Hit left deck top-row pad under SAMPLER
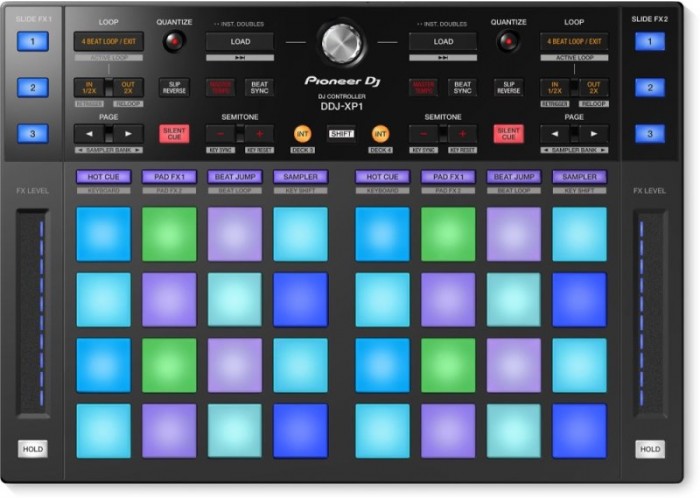 click(x=300, y=234)
